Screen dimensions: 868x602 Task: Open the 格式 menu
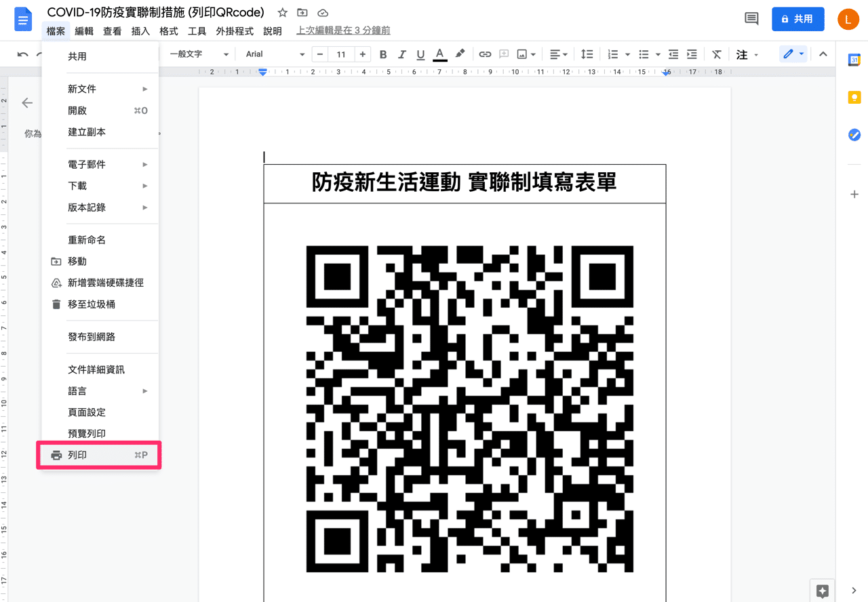point(169,31)
